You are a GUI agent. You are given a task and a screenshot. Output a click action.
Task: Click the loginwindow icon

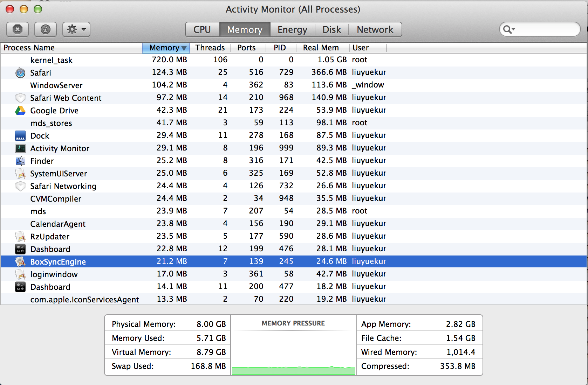click(x=20, y=274)
